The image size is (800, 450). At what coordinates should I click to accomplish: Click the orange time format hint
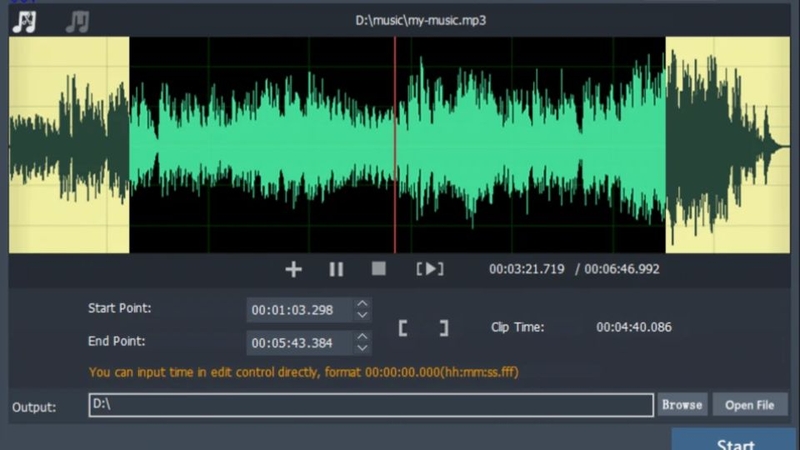click(x=304, y=372)
